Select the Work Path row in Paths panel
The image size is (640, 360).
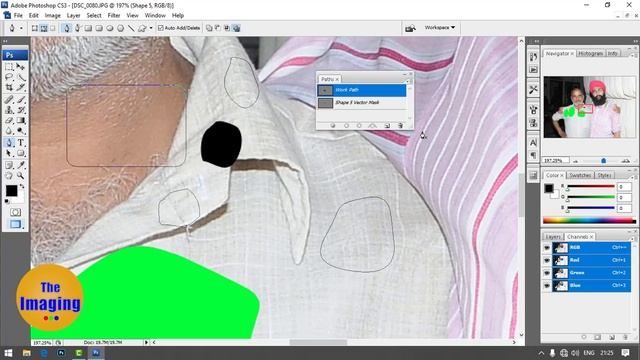pyautogui.click(x=362, y=90)
